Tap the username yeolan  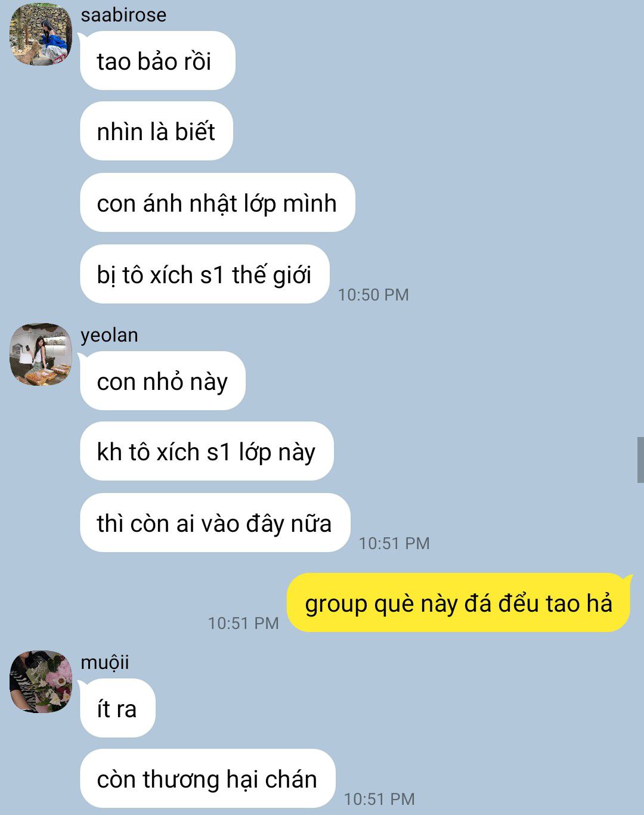coord(109,335)
